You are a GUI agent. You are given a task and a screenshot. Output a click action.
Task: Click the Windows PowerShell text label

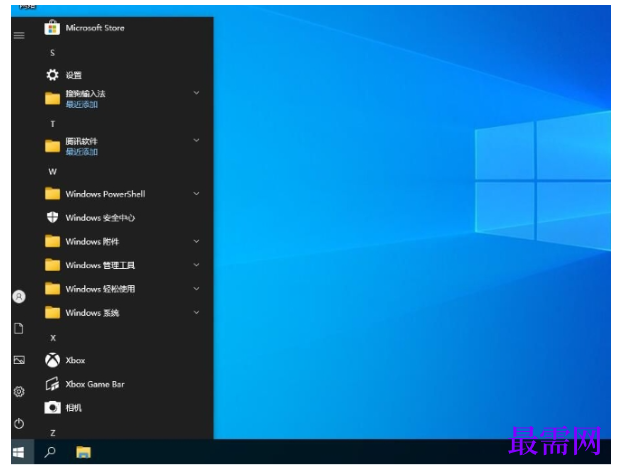coord(105,194)
